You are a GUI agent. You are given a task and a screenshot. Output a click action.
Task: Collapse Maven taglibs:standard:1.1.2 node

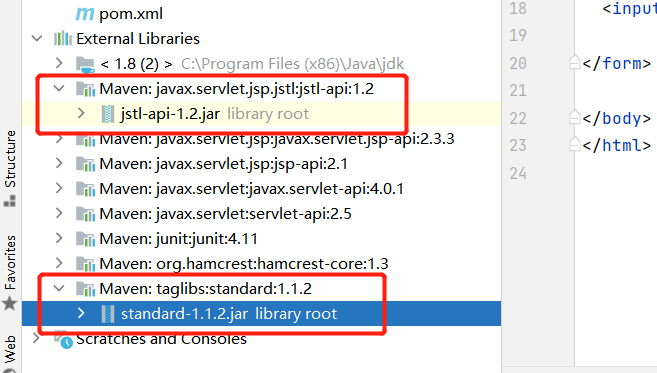tap(59, 288)
